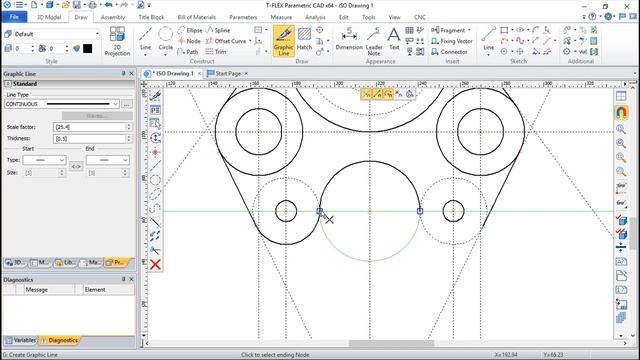Click the Offset Curve button
Viewport: 640px width, 360px height.
tap(226, 41)
